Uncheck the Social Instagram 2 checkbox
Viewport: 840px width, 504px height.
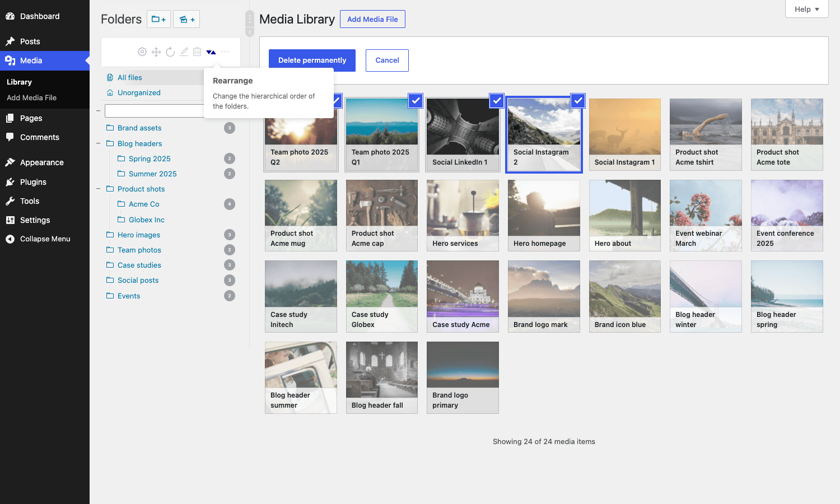578,101
